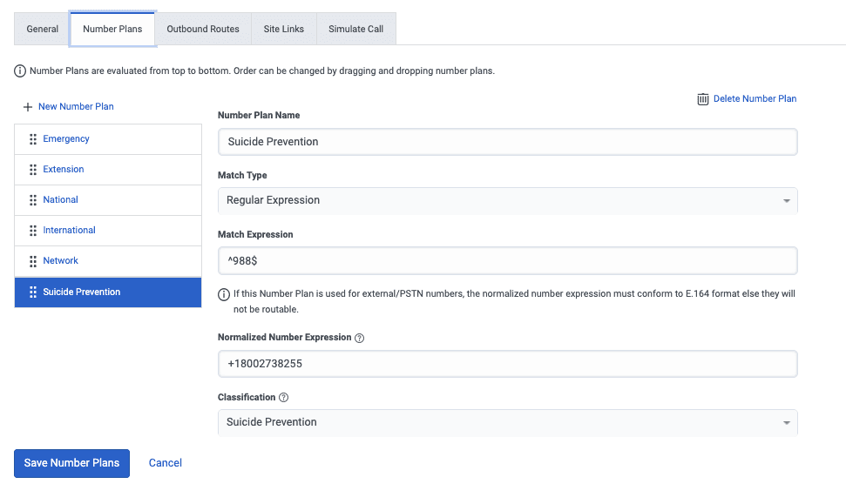This screenshot has width=846, height=504.
Task: Save the number plans
Action: [71, 463]
